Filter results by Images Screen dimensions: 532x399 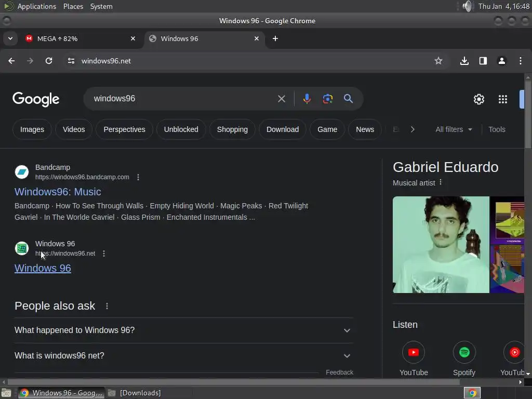point(32,129)
